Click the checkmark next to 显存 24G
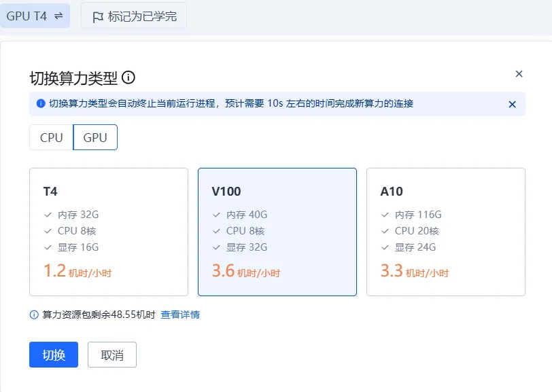This screenshot has height=392, width=552. 385,247
